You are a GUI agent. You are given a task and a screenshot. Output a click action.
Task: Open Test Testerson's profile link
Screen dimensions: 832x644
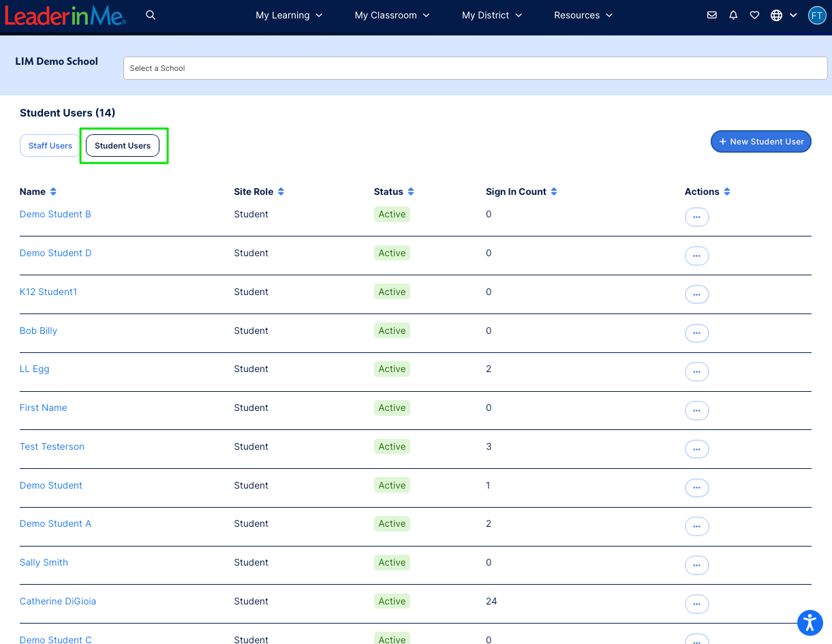coord(52,446)
